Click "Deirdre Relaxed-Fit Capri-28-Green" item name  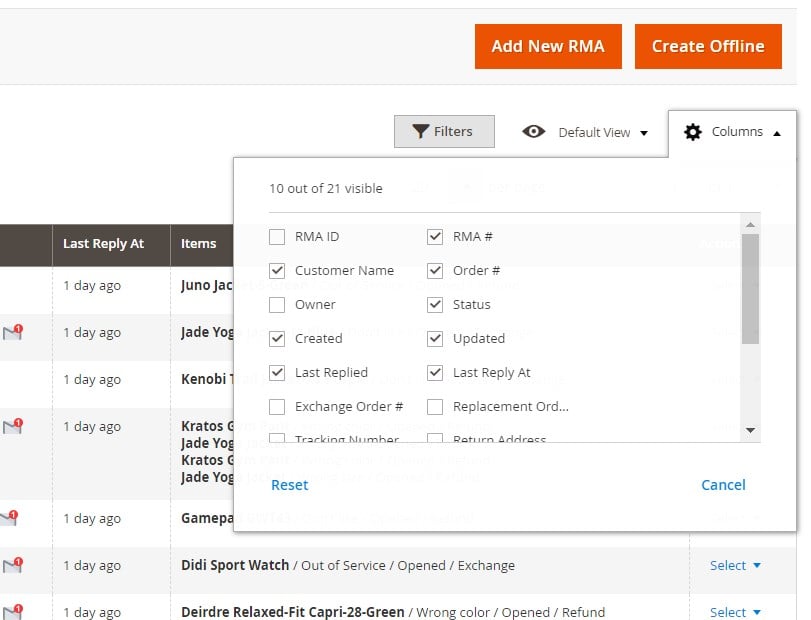[x=293, y=612]
